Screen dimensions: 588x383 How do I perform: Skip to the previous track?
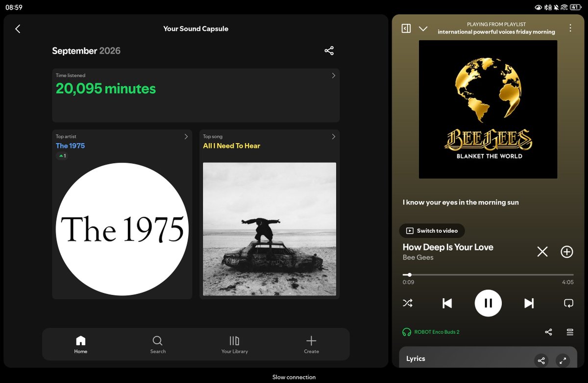pyautogui.click(x=447, y=303)
